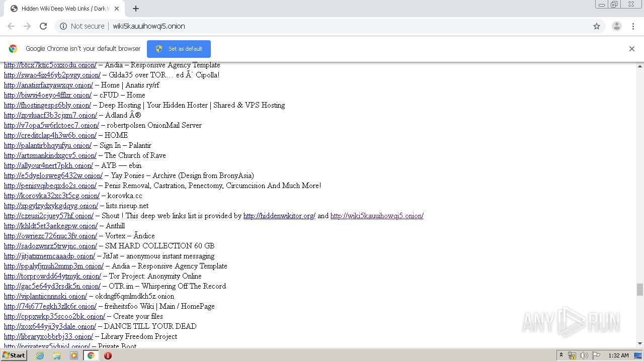Open the korovka32xc3t5cg.onion link
The width and height of the screenshot is (644, 362).
(52, 196)
